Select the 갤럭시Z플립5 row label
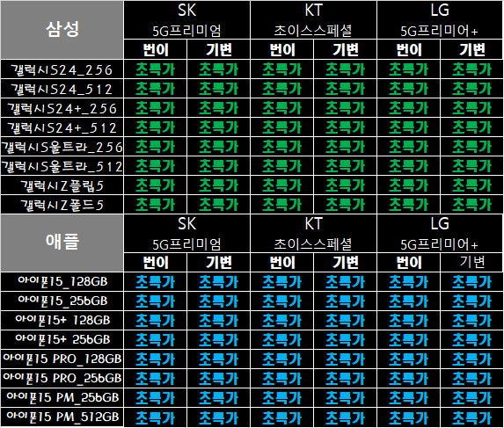The width and height of the screenshot is (504, 428). (62, 185)
